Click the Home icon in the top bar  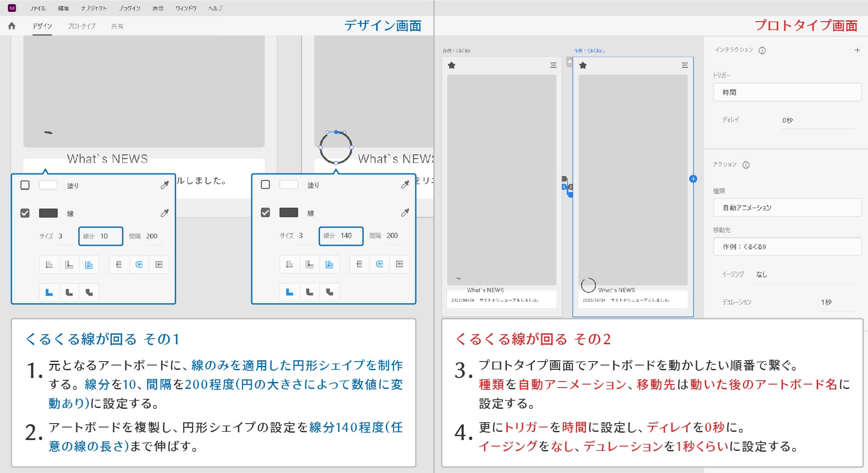[x=12, y=26]
